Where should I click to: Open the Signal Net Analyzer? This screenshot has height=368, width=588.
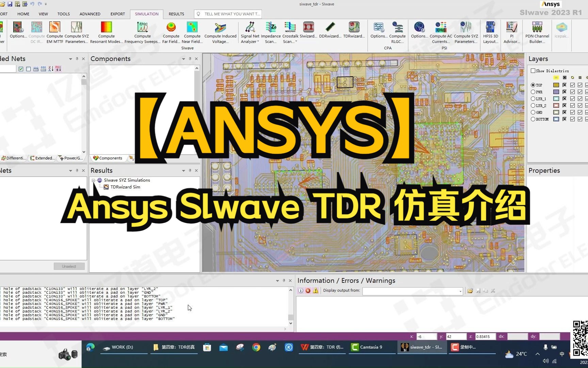click(250, 31)
